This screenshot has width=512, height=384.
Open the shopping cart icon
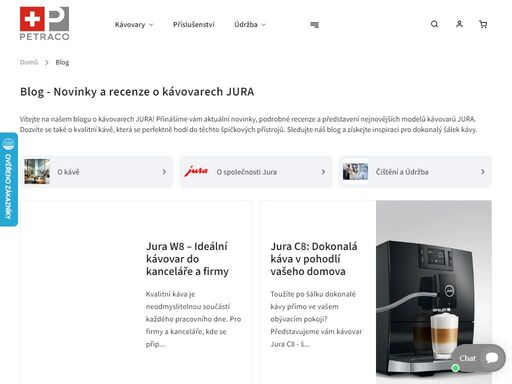pos(483,24)
